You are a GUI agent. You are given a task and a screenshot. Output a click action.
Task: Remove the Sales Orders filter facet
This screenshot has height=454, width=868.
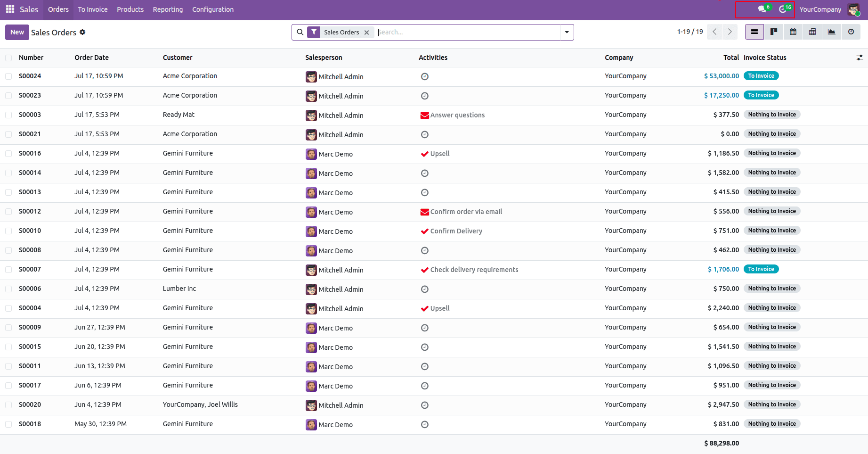[x=366, y=33]
